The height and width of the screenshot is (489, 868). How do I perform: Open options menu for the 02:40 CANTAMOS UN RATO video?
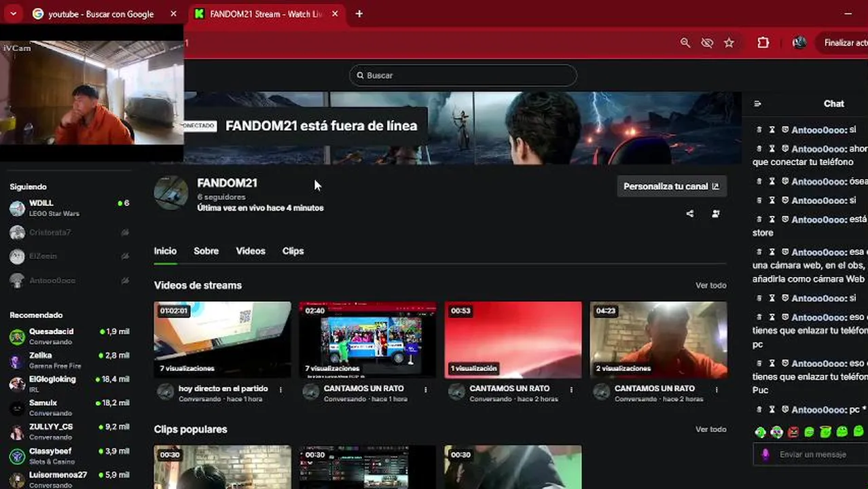click(x=426, y=390)
